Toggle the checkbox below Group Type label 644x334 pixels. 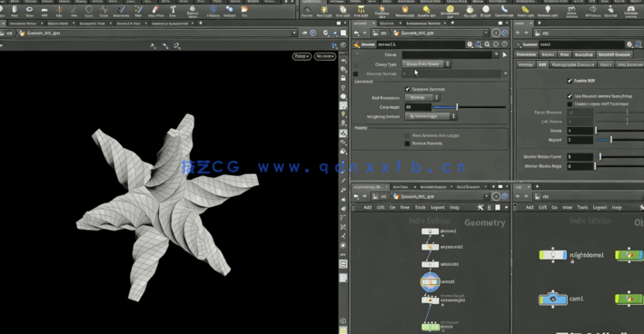(356, 74)
